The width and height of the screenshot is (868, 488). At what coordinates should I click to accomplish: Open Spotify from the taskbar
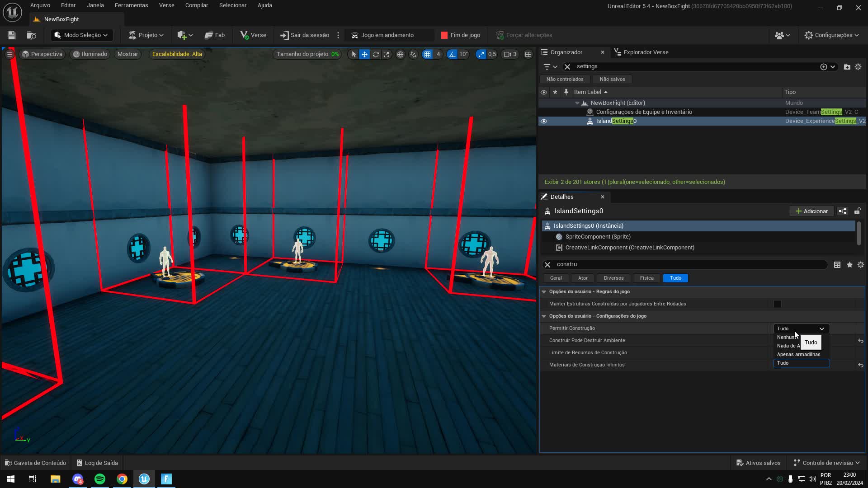coord(100,479)
